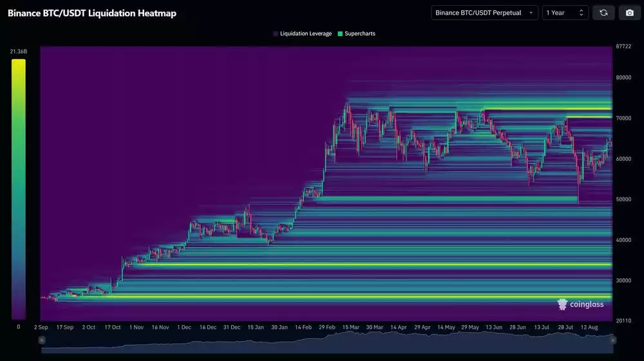
Task: Click the 29 Feb date label
Action: point(327,328)
